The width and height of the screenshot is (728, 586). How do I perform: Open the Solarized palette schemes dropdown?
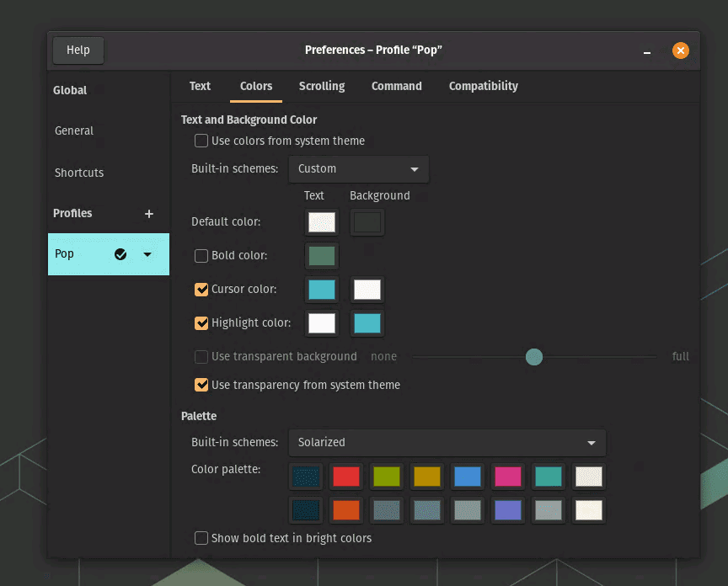[447, 443]
